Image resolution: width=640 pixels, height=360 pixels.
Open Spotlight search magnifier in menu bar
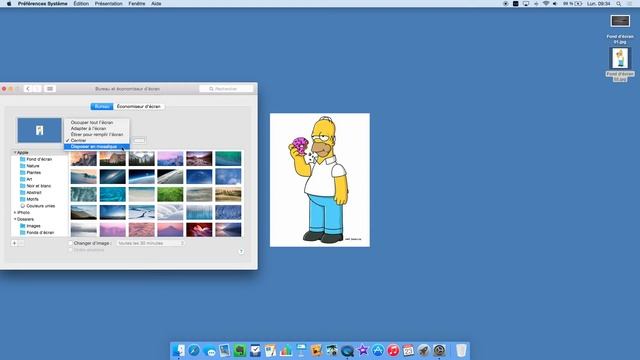619,3
